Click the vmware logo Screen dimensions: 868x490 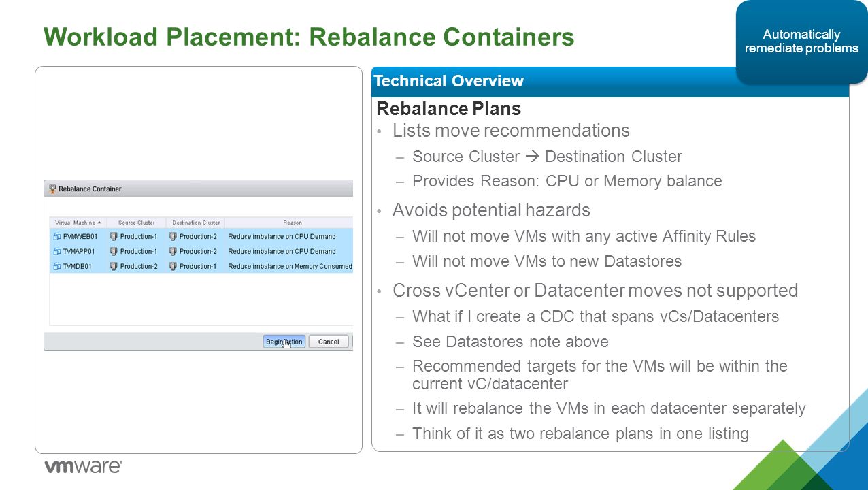[x=83, y=467]
